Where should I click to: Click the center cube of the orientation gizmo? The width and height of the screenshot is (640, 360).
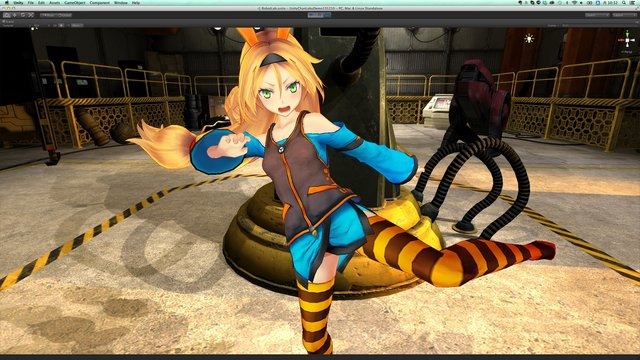pos(627,40)
